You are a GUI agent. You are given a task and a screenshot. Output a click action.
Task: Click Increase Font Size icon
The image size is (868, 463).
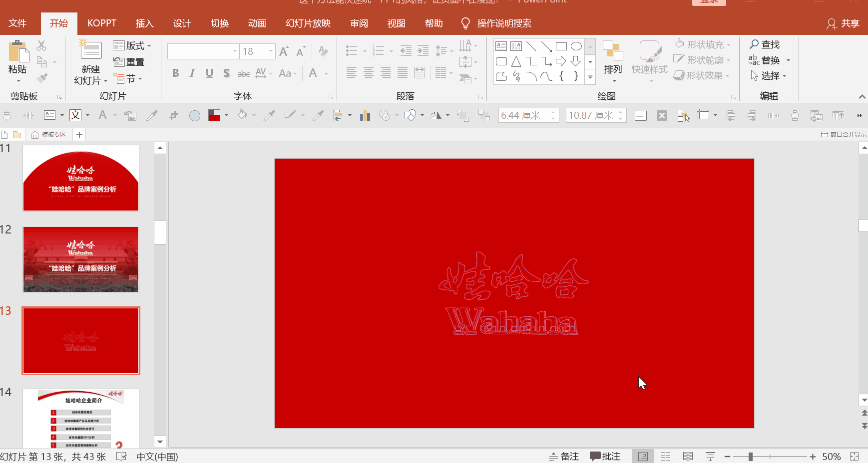[x=284, y=51]
